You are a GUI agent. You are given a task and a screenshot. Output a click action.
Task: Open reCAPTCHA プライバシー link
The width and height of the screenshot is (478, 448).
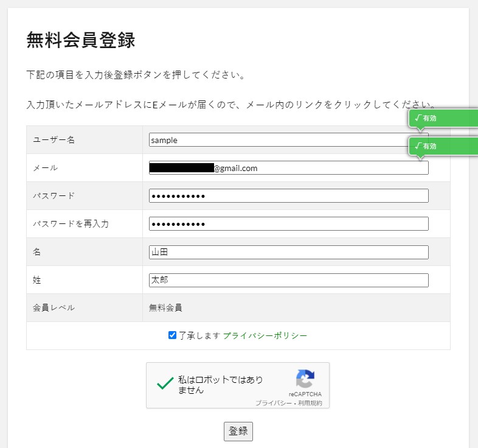coord(273,403)
